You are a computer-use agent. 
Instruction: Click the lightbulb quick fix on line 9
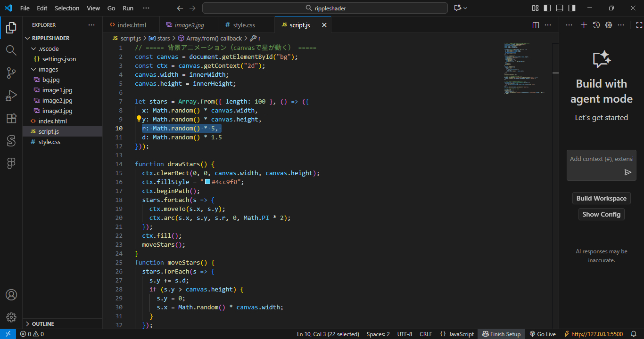click(x=139, y=119)
